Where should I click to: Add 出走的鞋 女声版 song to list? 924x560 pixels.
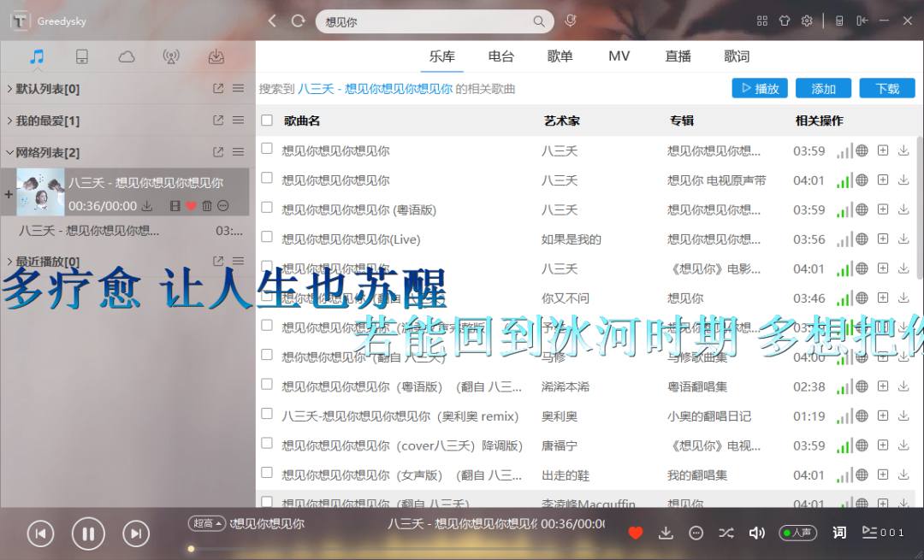pyautogui.click(x=883, y=475)
